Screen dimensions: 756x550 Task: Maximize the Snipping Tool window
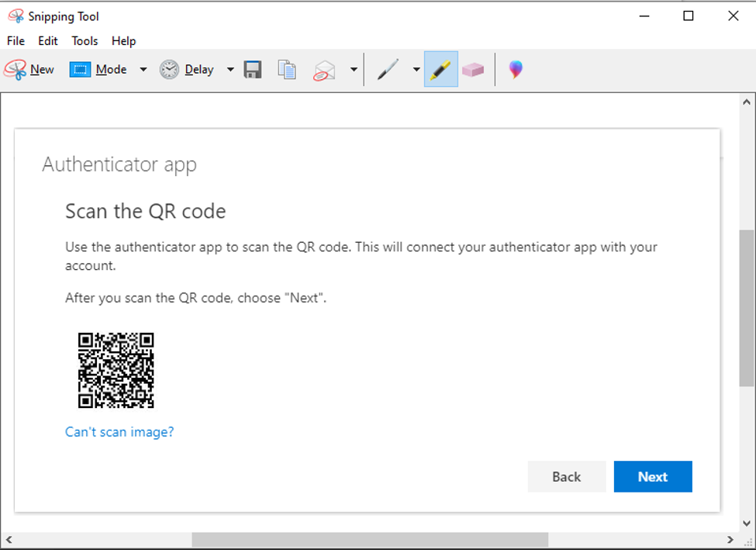click(689, 16)
